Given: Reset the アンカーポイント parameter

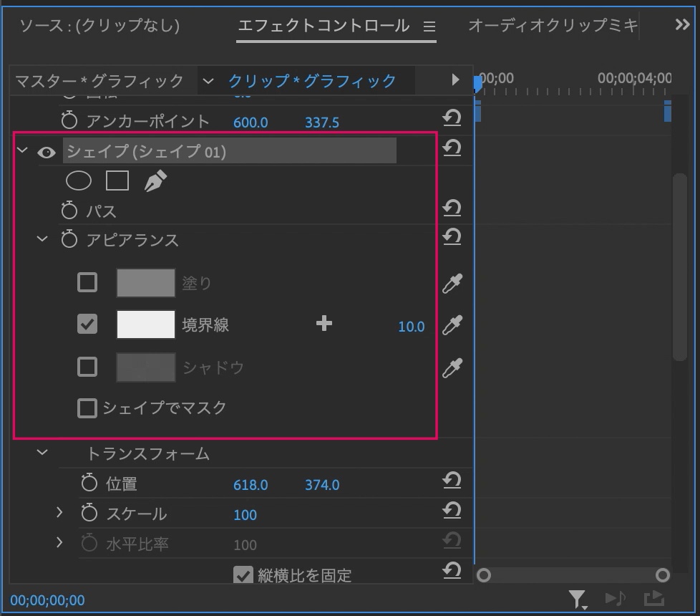Looking at the screenshot, I should click(452, 118).
